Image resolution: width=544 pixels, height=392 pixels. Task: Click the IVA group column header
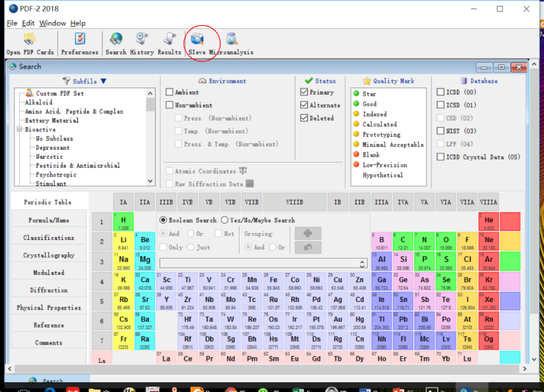[403, 202]
